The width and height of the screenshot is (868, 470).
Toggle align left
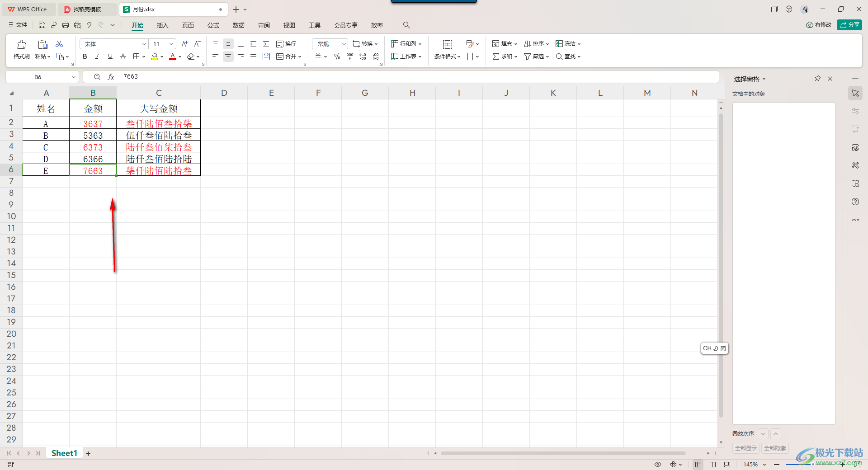point(216,56)
